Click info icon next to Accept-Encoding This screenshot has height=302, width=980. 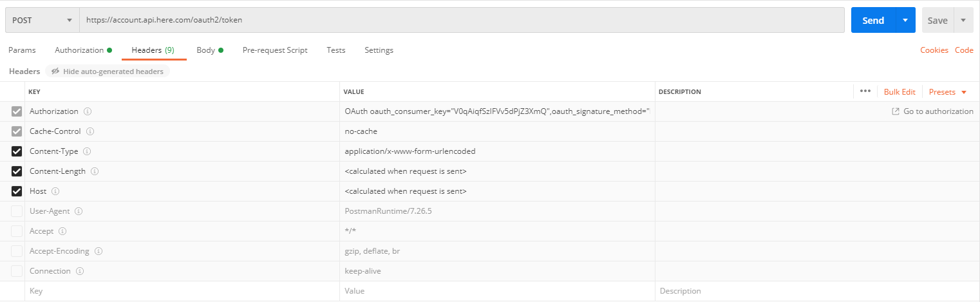tap(99, 251)
